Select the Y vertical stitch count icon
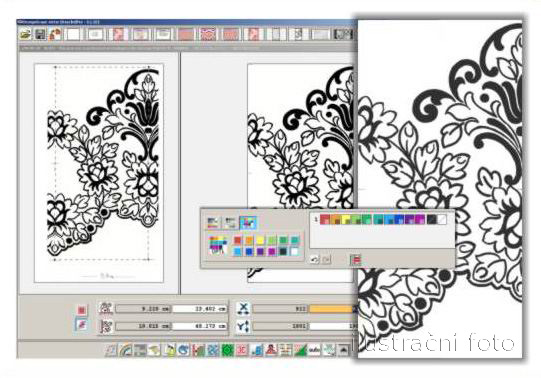Image resolution: width=541 pixels, height=378 pixels. coord(243,326)
